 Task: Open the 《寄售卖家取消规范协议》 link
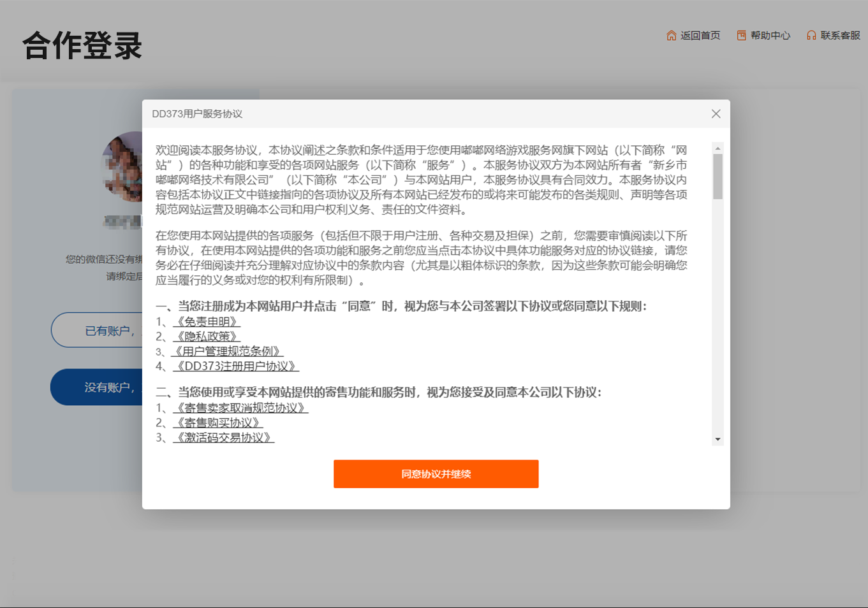point(240,408)
